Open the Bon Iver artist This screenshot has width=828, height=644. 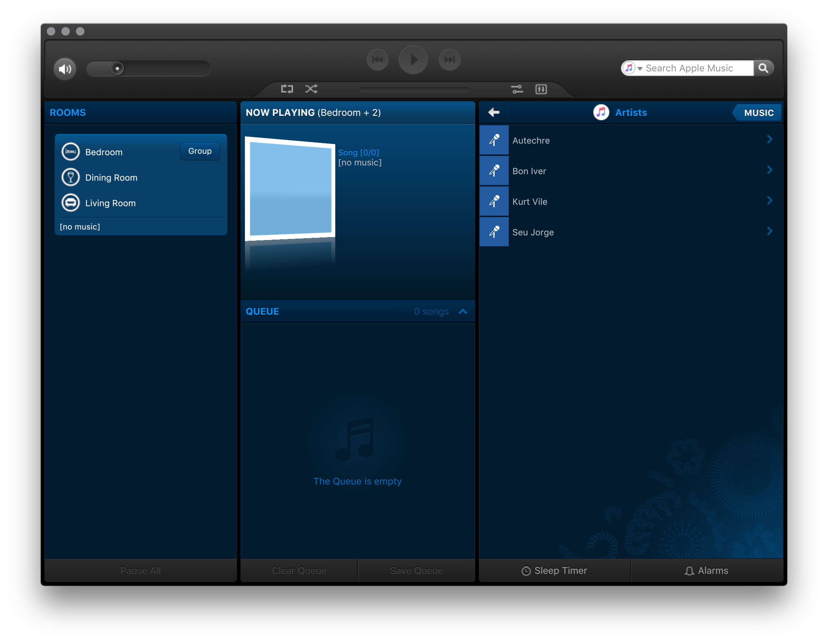(631, 171)
